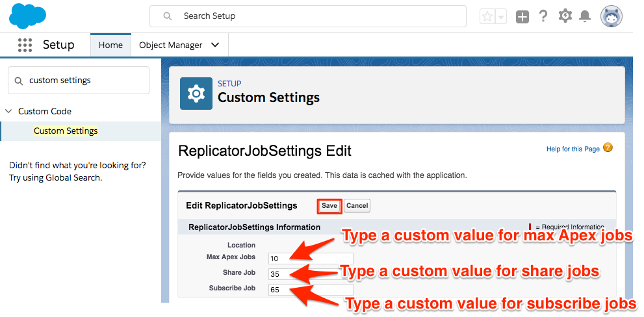Collapse the Custom Code section
644x317 pixels.
pyautogui.click(x=8, y=111)
